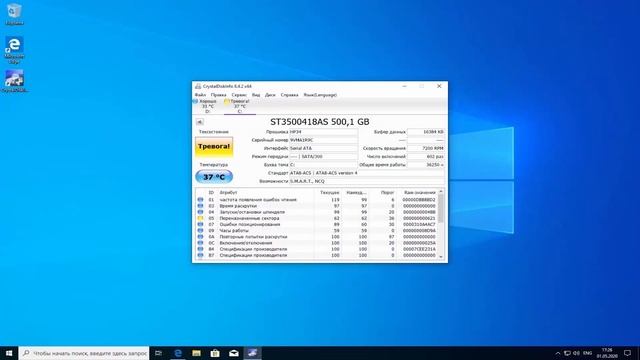Click the Raw-значения column header
Image resolution: width=640 pixels, height=360 pixels.
click(x=420, y=192)
